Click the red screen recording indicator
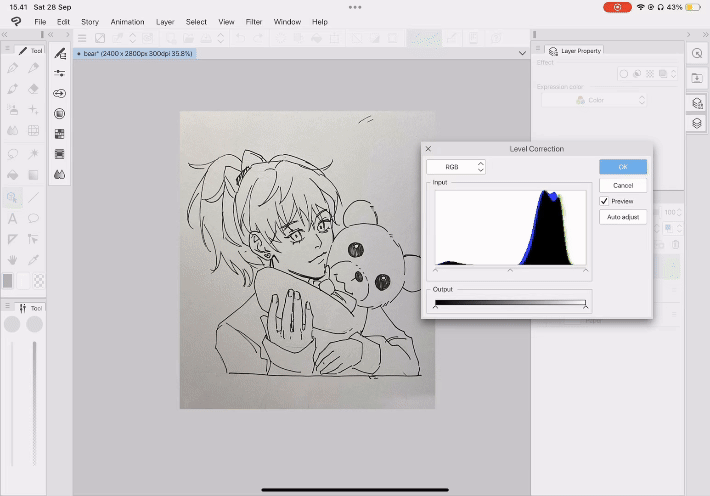Viewport: 710px width, 496px height. click(616, 7)
